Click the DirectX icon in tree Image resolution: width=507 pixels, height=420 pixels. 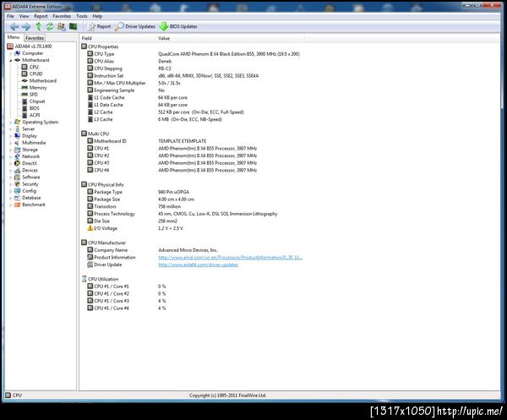point(18,164)
